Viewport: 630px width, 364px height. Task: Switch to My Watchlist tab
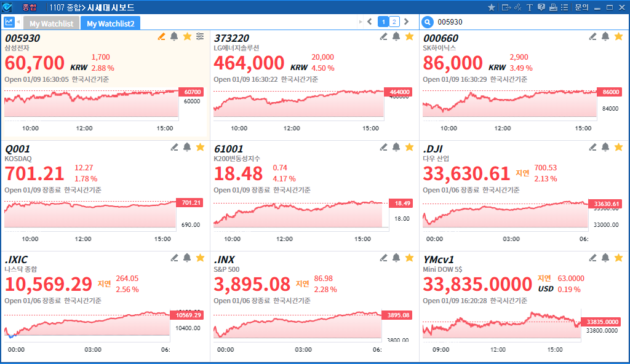tap(51, 23)
